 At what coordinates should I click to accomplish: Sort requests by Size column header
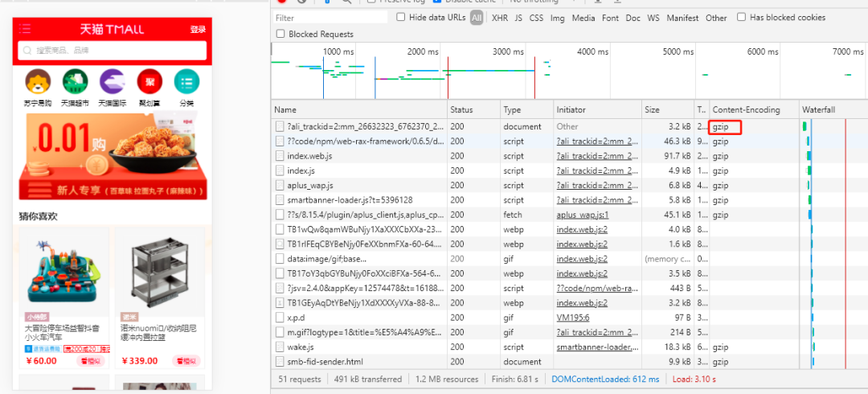coord(652,109)
